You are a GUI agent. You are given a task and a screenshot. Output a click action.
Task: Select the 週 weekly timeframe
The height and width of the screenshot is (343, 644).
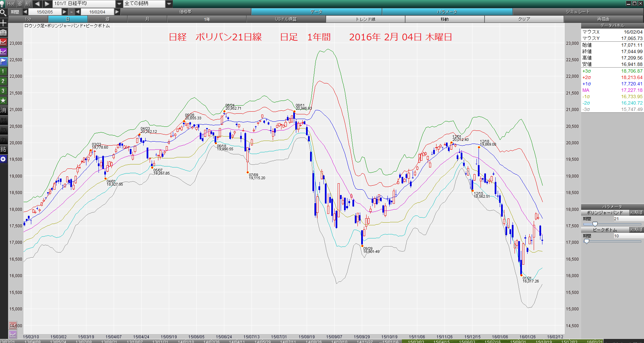click(x=108, y=19)
